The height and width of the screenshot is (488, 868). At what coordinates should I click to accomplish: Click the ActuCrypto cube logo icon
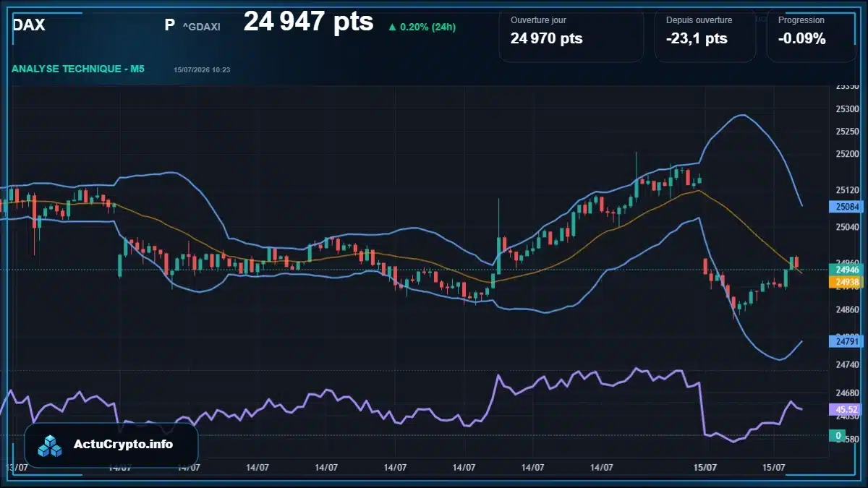point(51,445)
